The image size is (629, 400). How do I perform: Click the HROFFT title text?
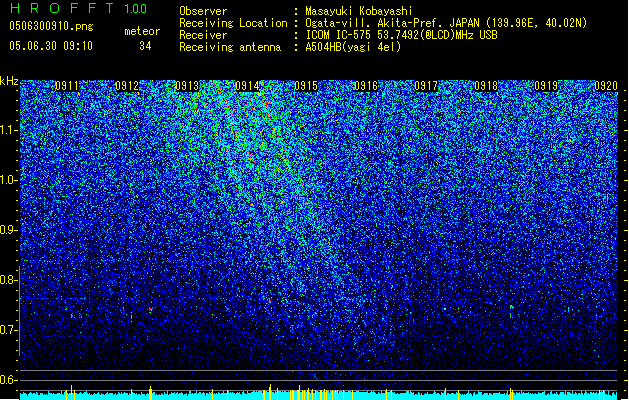[x=62, y=8]
